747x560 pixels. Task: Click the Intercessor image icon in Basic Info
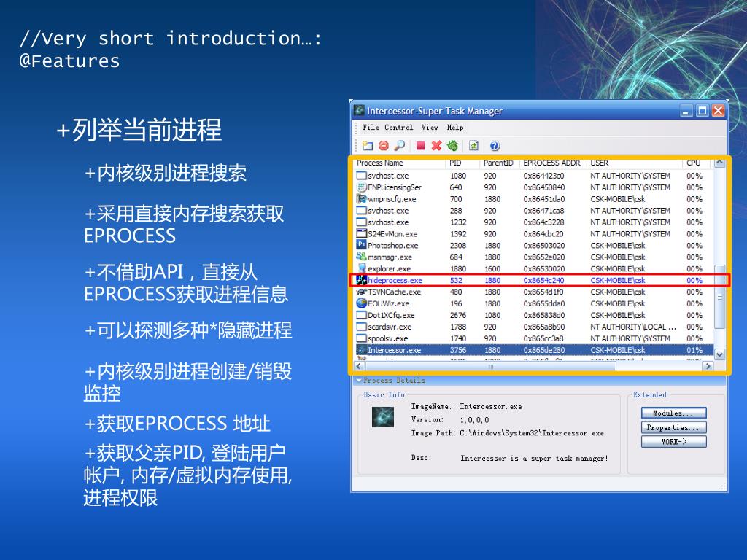[x=382, y=417]
